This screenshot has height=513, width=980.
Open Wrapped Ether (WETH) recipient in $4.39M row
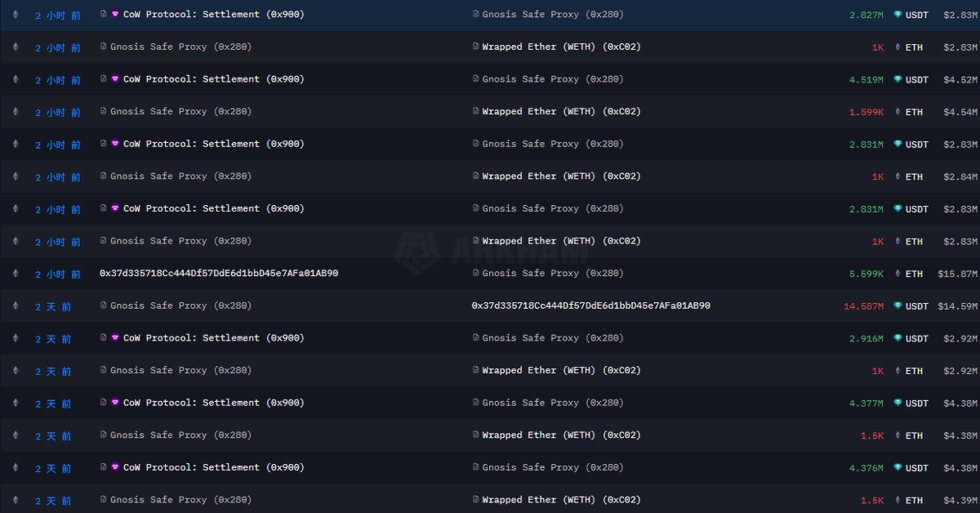coord(562,500)
